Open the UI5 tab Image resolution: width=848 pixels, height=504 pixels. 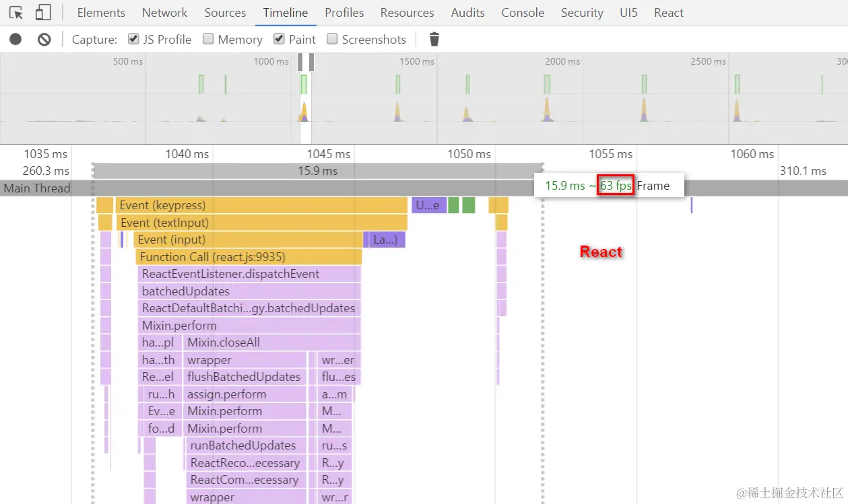click(628, 13)
